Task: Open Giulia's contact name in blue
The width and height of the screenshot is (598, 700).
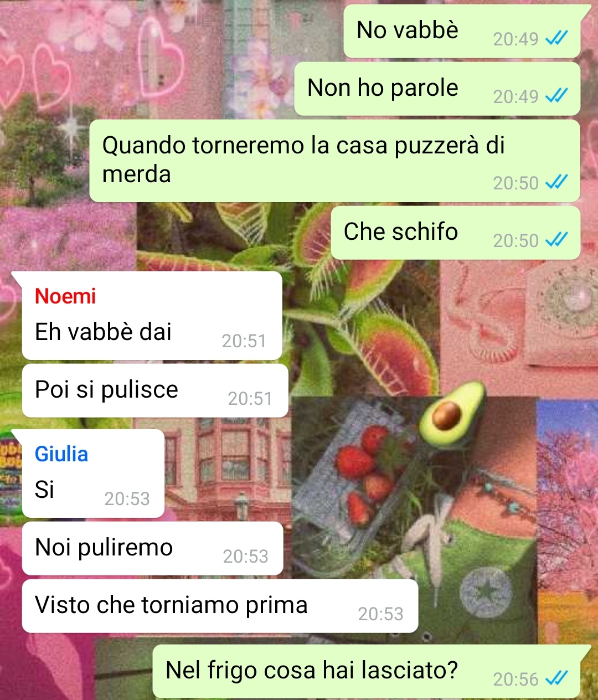Action: pyautogui.click(x=61, y=454)
